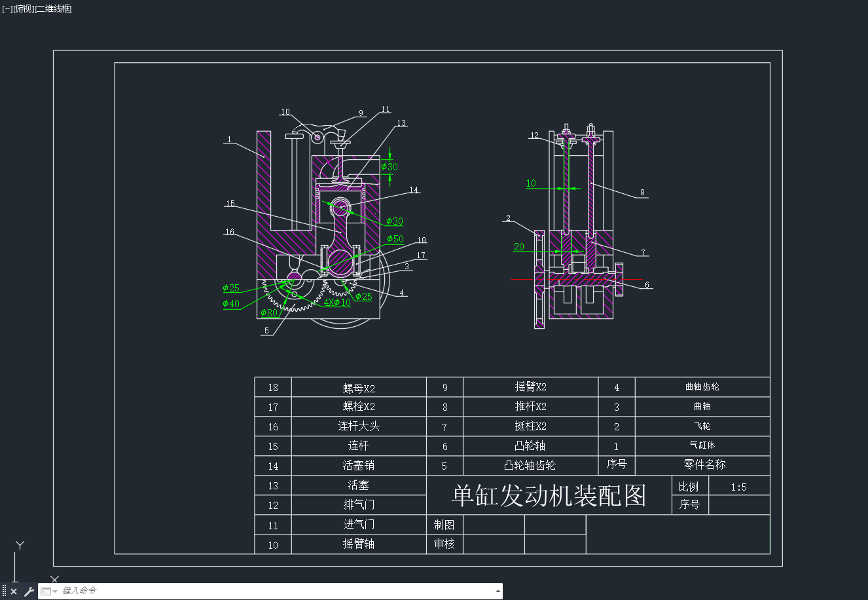The height and width of the screenshot is (600, 868).
Task: Select the 零件名称 header cell
Action: coord(704,464)
